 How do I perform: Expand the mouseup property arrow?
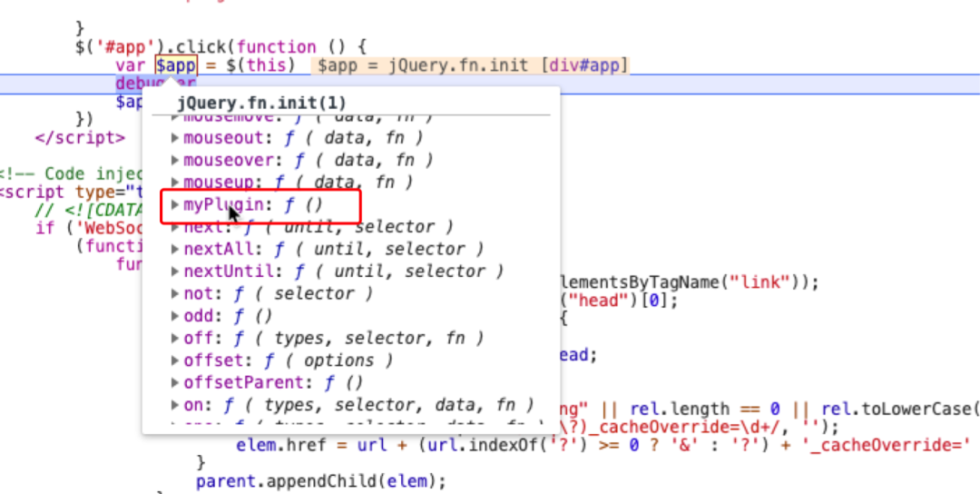tap(176, 182)
